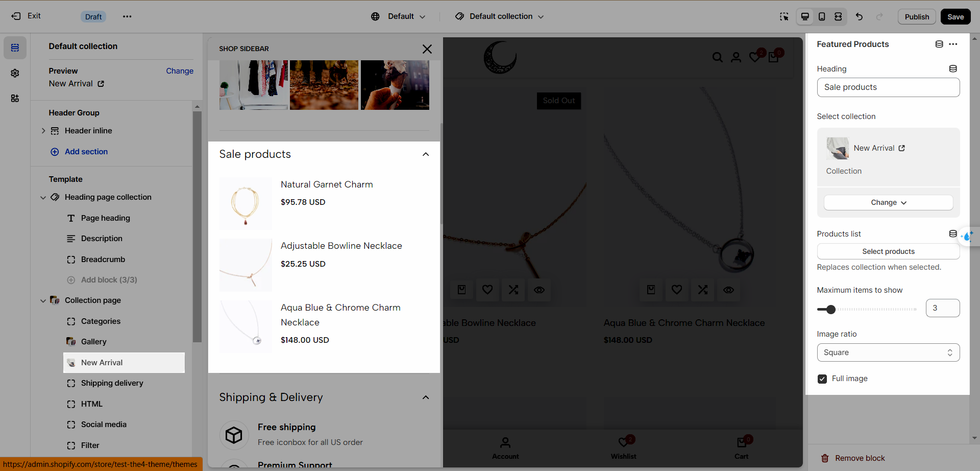
Task: Open New Arrival preview external link icon
Action: pyautogui.click(x=101, y=84)
